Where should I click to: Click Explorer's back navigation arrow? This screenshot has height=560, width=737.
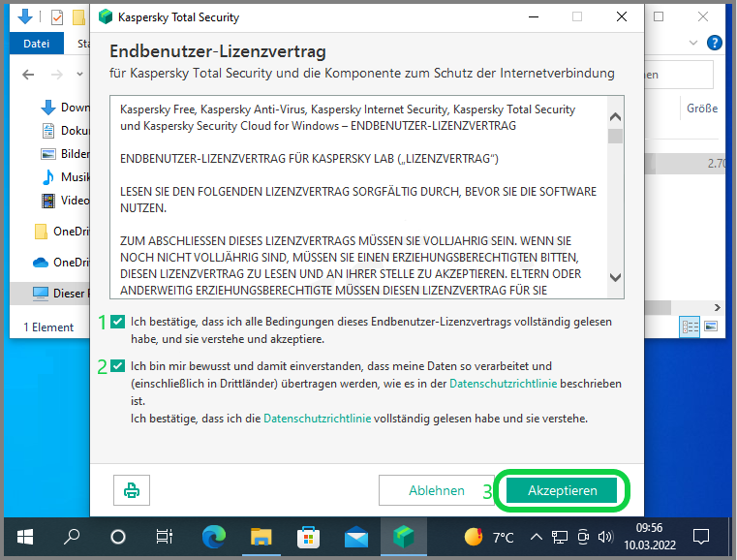(28, 75)
